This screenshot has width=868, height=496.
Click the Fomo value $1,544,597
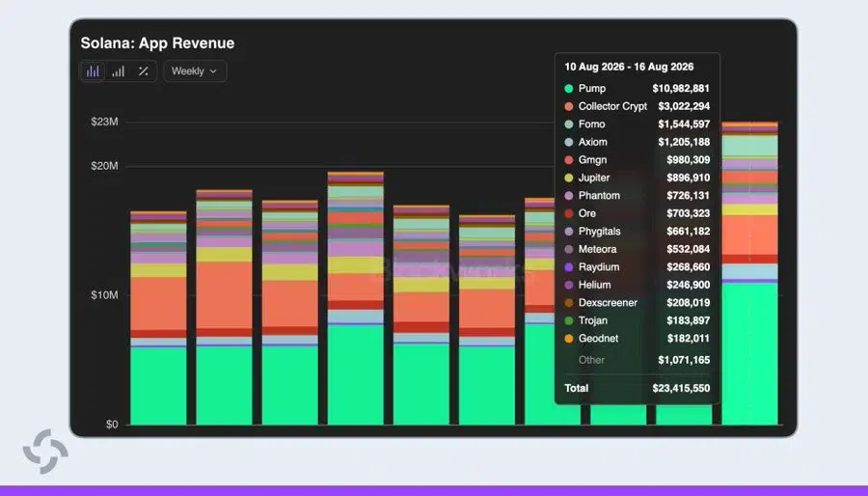(684, 124)
